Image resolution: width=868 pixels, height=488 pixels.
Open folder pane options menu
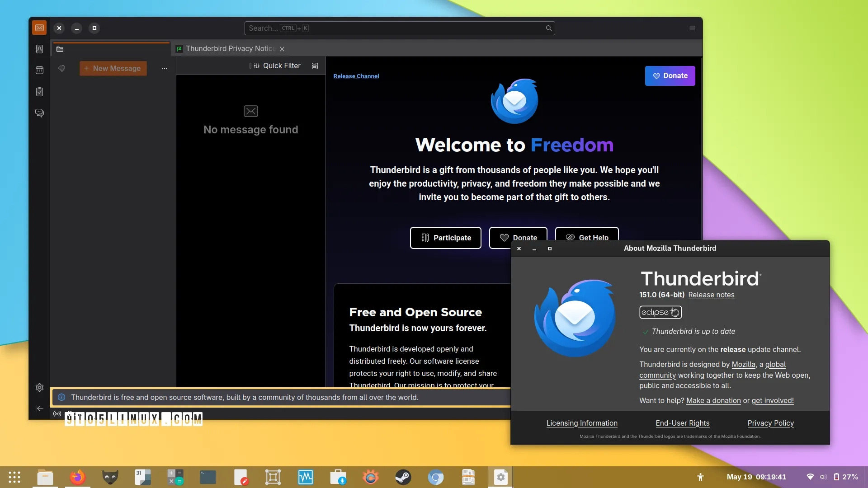tap(165, 68)
